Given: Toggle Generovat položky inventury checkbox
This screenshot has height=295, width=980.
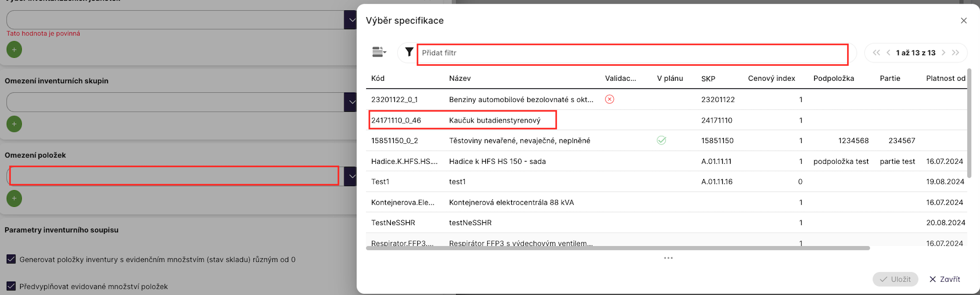Looking at the screenshot, I should point(11,259).
